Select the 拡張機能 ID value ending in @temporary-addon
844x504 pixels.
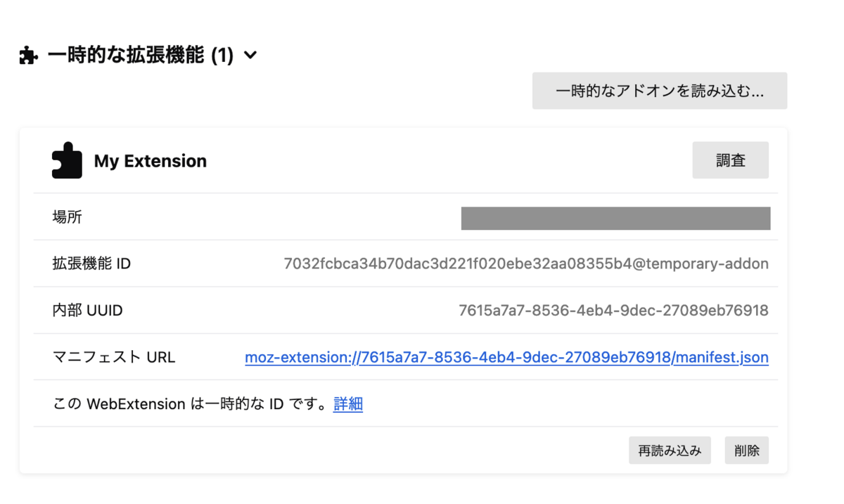[526, 264]
